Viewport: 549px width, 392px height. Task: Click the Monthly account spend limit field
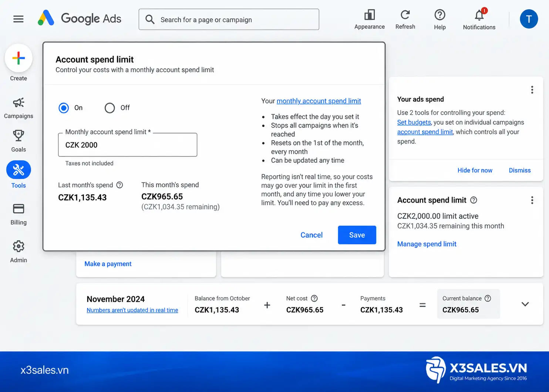coord(128,145)
